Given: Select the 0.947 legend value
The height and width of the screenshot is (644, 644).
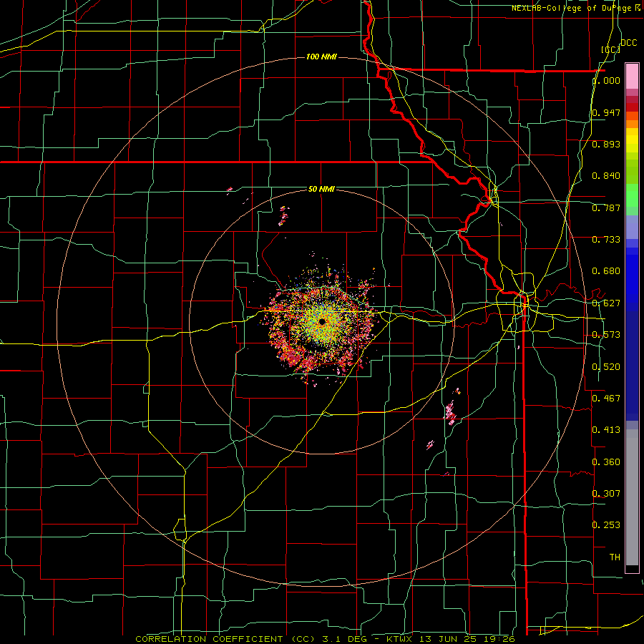Looking at the screenshot, I should point(606,112).
